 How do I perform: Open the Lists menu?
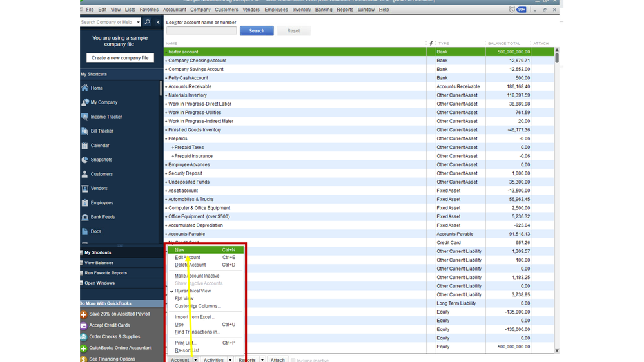point(130,10)
